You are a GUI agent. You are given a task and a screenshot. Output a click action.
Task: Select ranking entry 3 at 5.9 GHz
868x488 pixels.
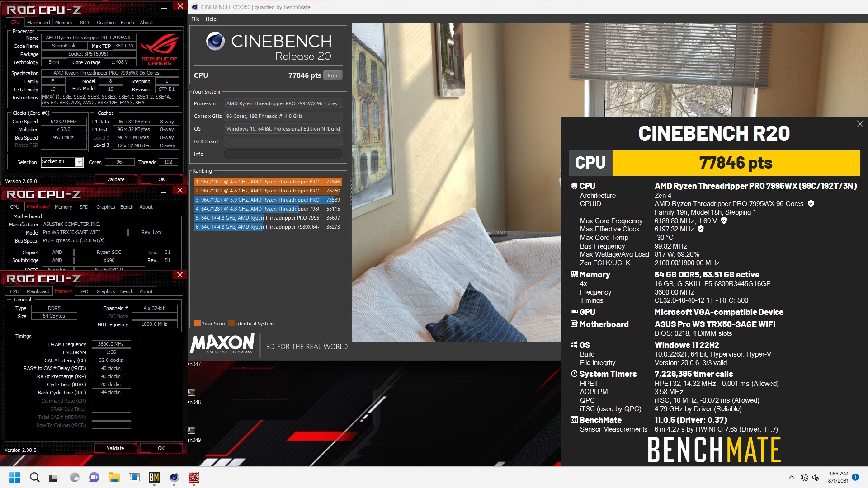[268, 200]
